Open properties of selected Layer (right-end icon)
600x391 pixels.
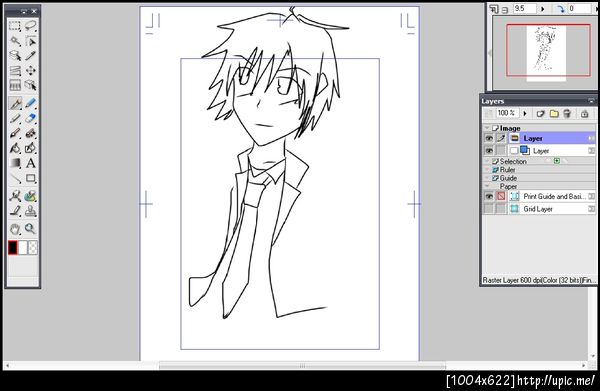coord(592,138)
